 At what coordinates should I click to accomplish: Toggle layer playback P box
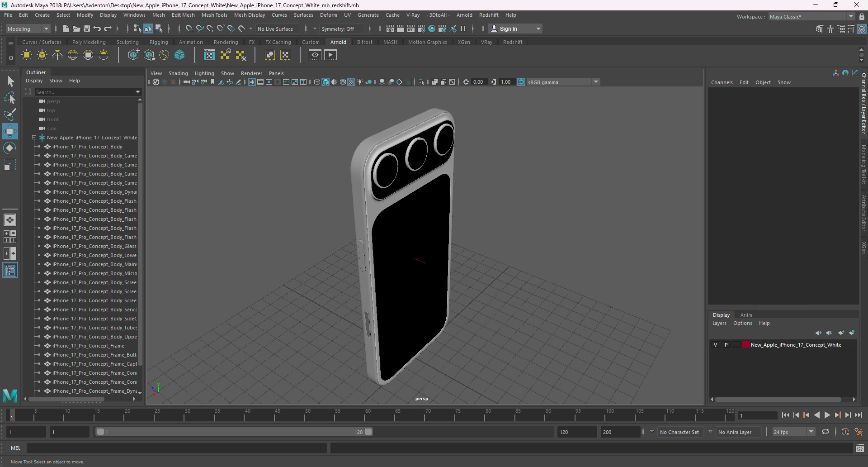point(726,345)
